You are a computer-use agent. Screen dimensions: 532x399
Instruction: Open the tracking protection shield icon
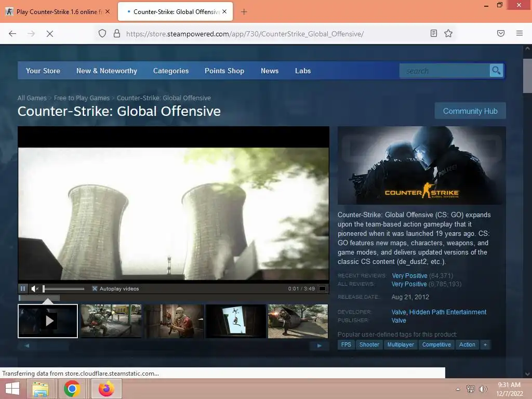click(102, 34)
